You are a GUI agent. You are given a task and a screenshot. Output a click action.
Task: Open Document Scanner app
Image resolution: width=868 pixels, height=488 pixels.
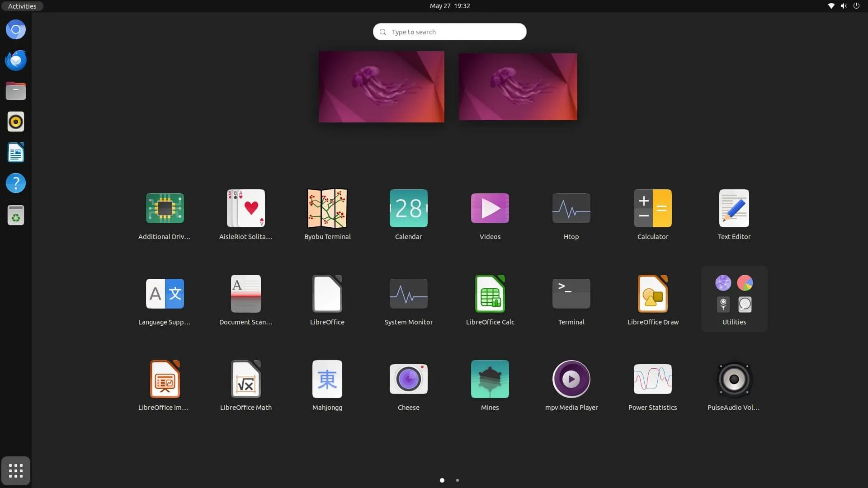coord(245,294)
